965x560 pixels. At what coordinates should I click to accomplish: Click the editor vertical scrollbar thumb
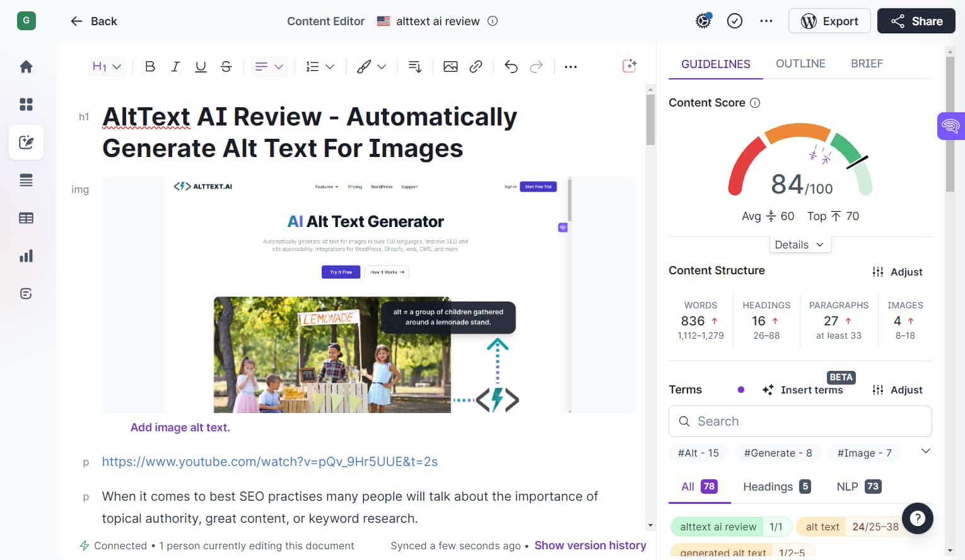pos(650,119)
